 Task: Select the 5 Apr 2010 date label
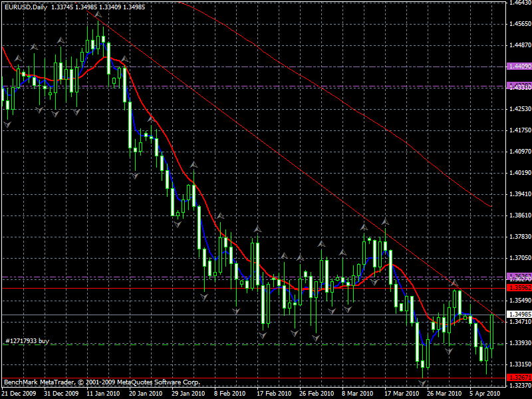click(485, 394)
